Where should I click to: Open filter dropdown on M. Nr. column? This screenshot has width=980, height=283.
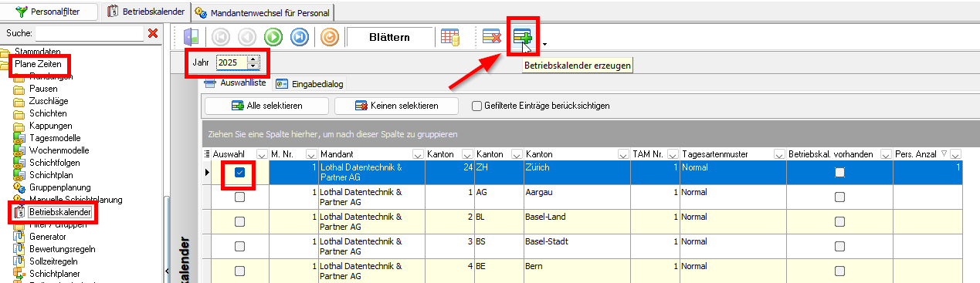[311, 154]
